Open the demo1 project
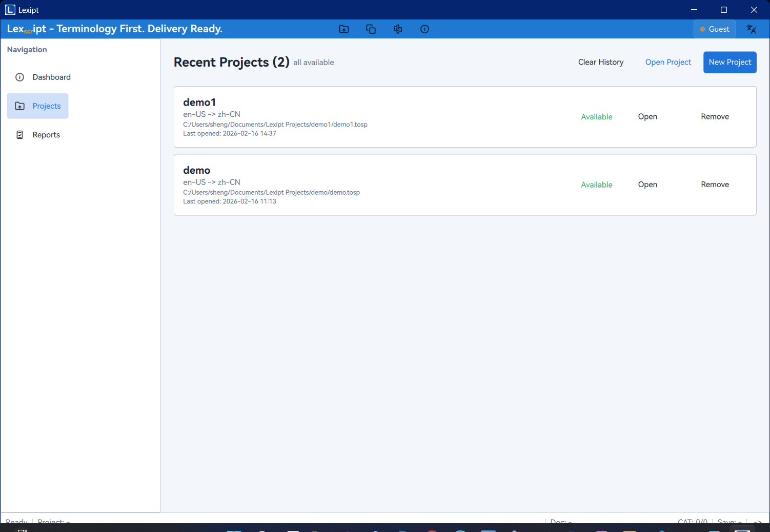Image resolution: width=770 pixels, height=532 pixels. pos(647,117)
